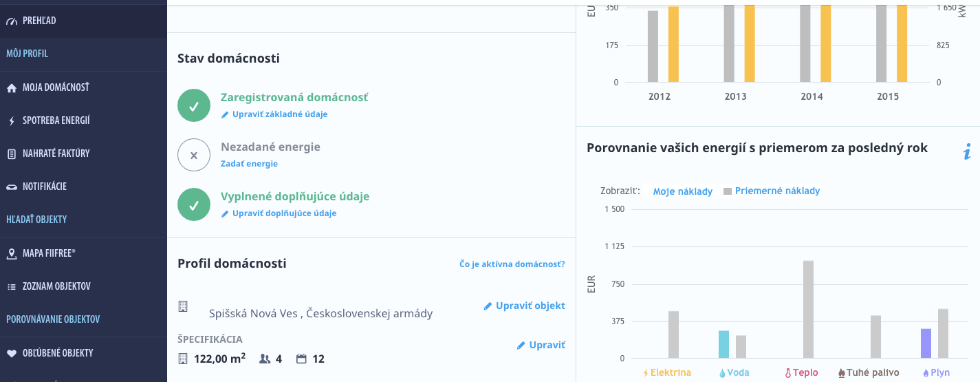The height and width of the screenshot is (382, 980).
Task: Click the lightning bolt icon for Spotreba energií
Action: click(x=11, y=120)
